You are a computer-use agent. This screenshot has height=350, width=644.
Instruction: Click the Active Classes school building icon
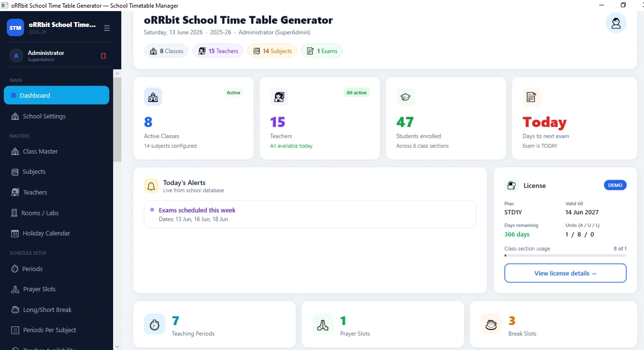click(x=153, y=97)
